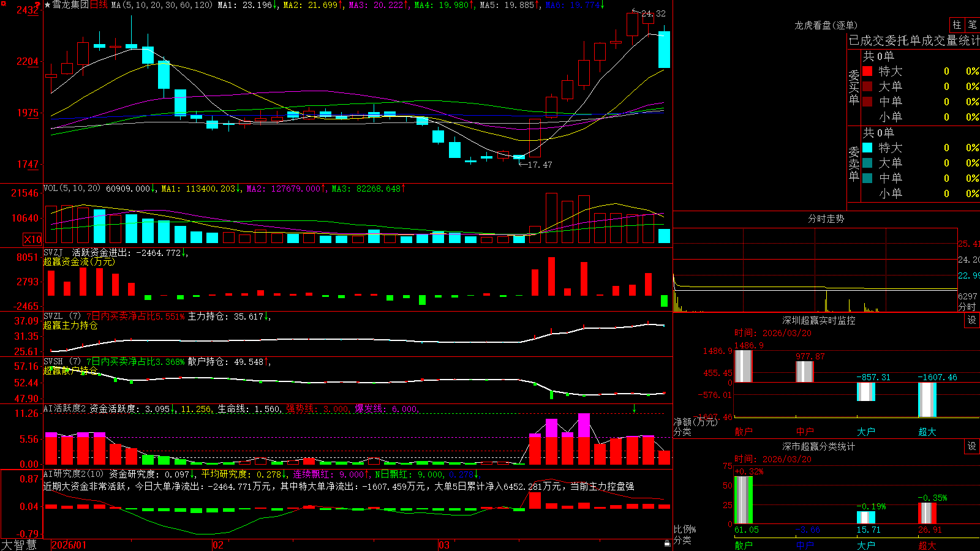Image resolution: width=980 pixels, height=551 pixels.
Task: Open 设 settings for 深圳超赢实时监控
Action: pyautogui.click(x=972, y=320)
